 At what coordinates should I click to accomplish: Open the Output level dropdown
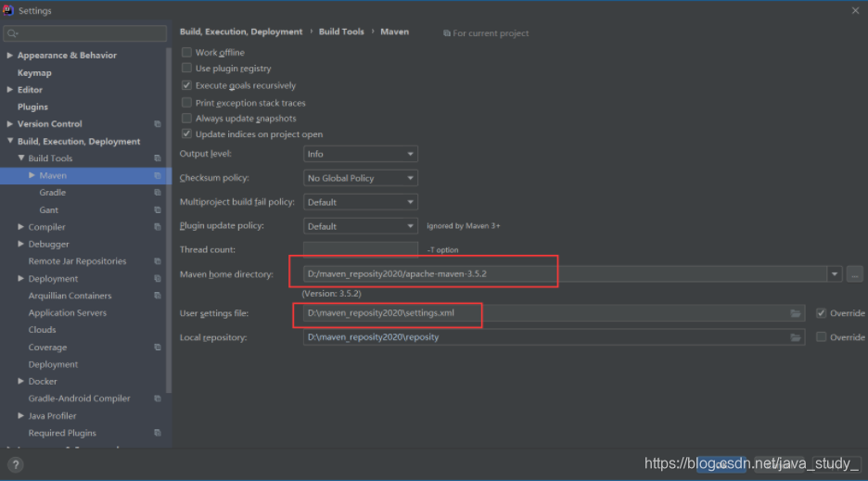pyautogui.click(x=361, y=154)
